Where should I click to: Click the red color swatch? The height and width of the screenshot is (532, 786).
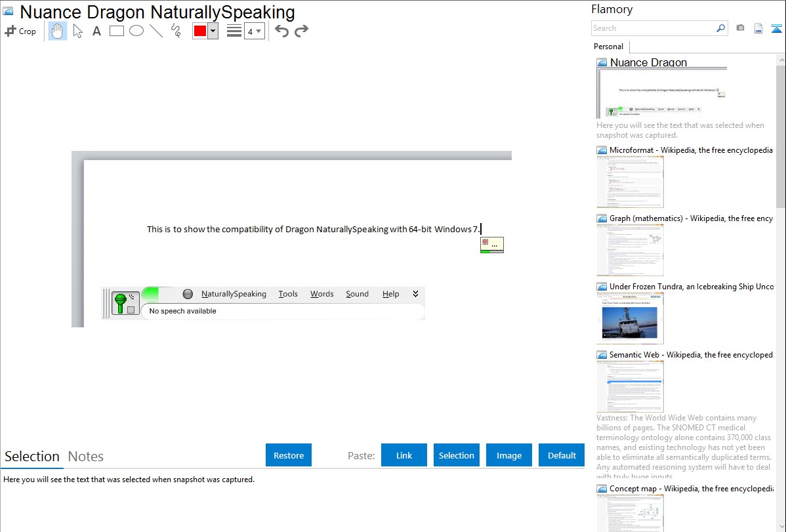[200, 31]
